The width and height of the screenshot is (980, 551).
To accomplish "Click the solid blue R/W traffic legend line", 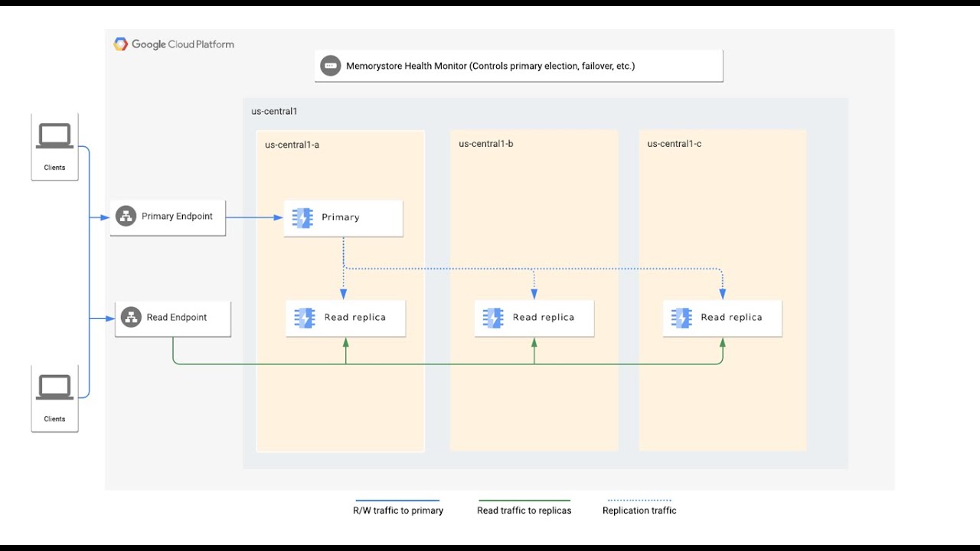I will pyautogui.click(x=396, y=500).
